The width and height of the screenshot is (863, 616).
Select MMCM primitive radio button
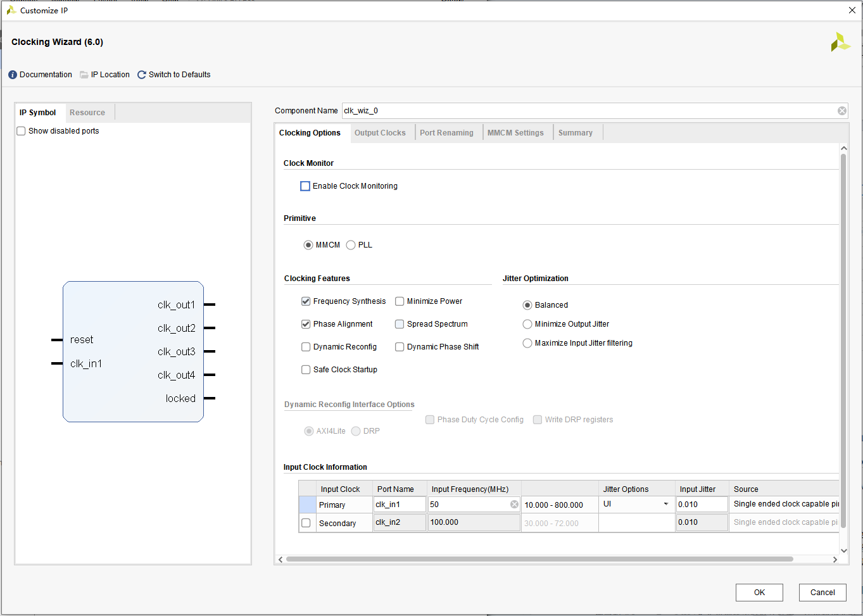pyautogui.click(x=308, y=245)
